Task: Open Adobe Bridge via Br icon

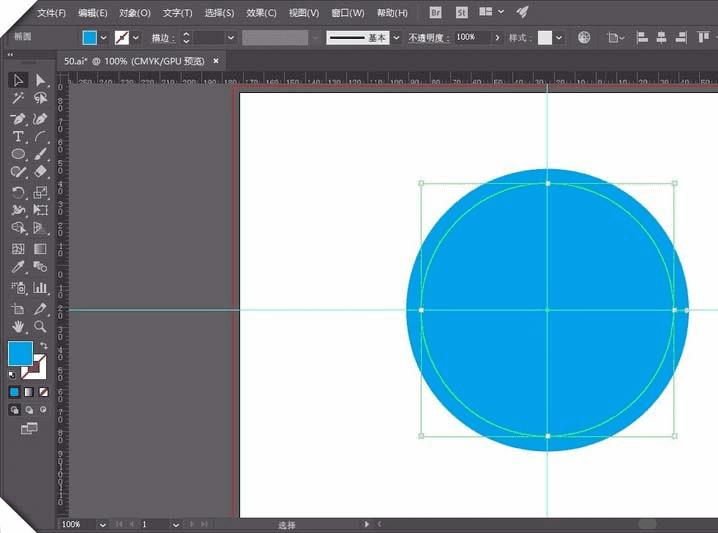Action: (x=435, y=13)
